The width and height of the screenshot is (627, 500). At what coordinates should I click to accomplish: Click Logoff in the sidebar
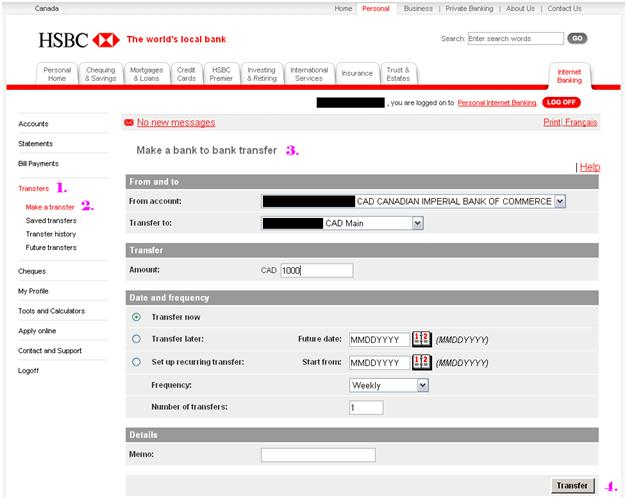click(x=28, y=371)
